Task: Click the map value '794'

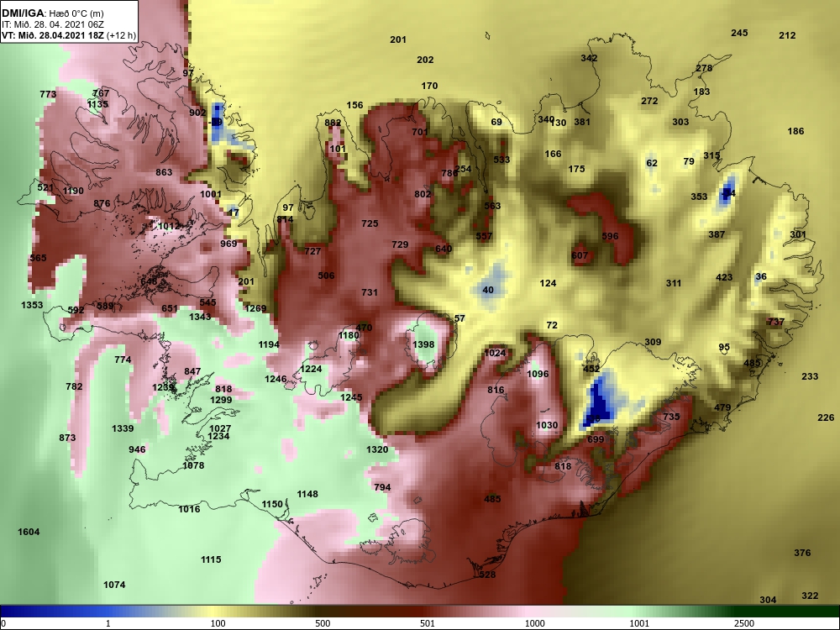Action: [382, 487]
